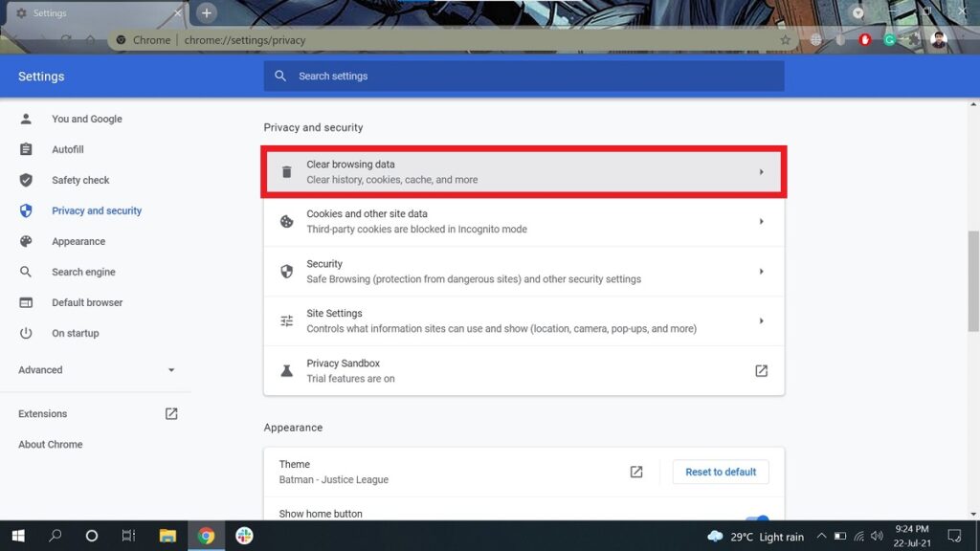The height and width of the screenshot is (551, 980).
Task: Open the Security settings row
Action: pos(523,272)
